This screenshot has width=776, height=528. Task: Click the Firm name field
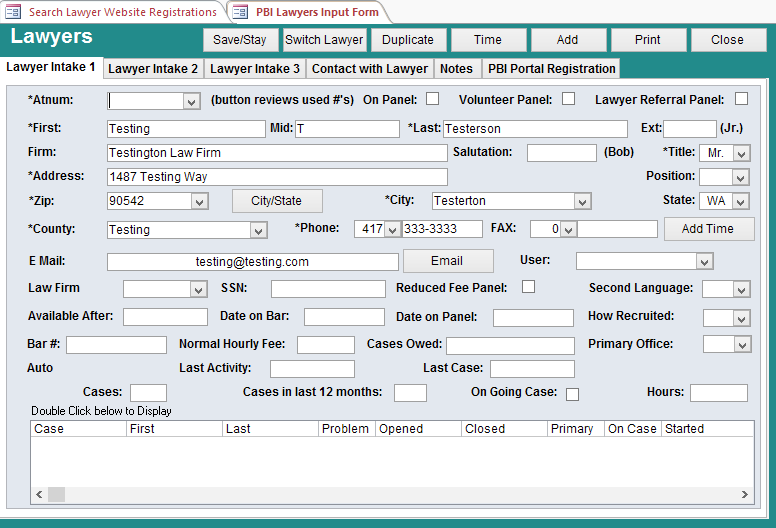(x=277, y=153)
